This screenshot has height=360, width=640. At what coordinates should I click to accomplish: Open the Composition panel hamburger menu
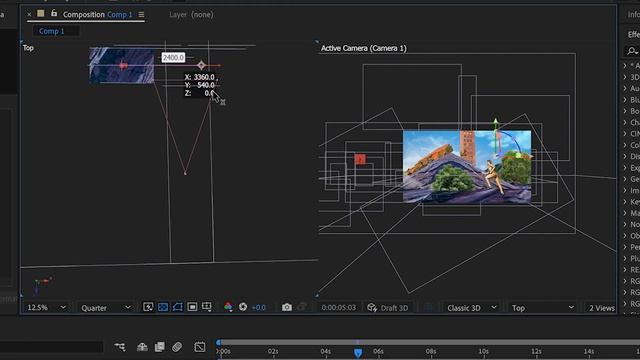point(141,14)
